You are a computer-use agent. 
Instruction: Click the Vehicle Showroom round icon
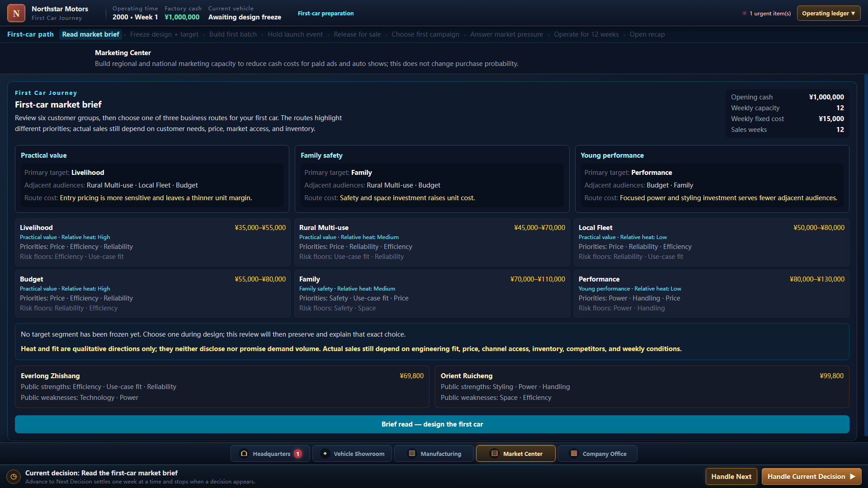pyautogui.click(x=325, y=453)
